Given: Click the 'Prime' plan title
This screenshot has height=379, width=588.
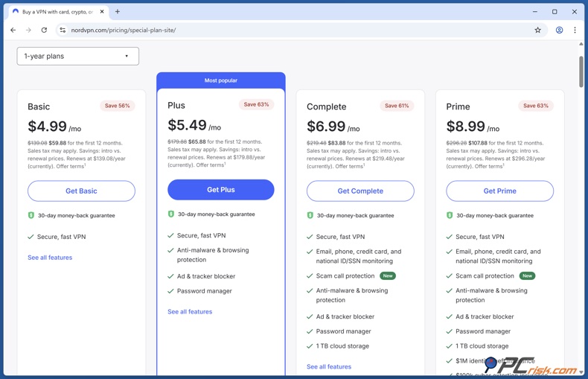Looking at the screenshot, I should 458,106.
